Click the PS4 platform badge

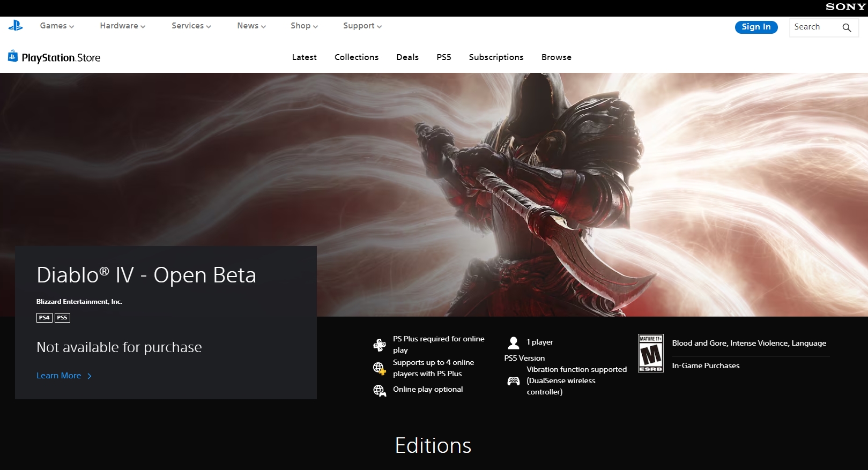click(44, 318)
